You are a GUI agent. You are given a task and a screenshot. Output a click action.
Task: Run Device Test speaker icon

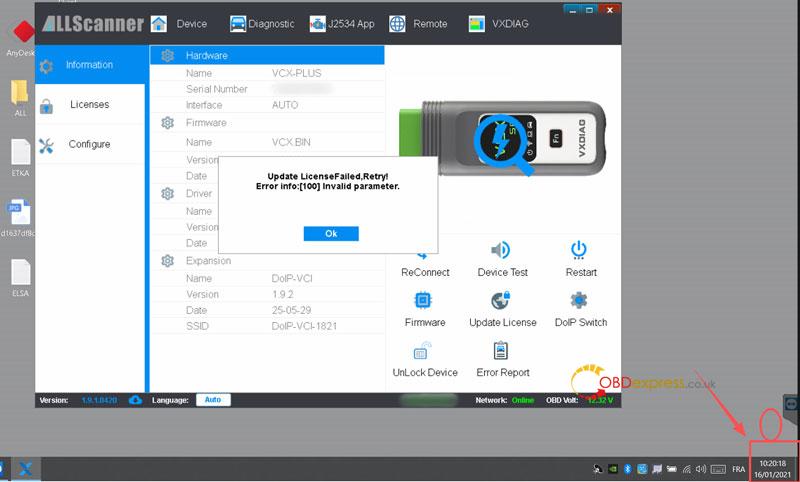pyautogui.click(x=501, y=250)
